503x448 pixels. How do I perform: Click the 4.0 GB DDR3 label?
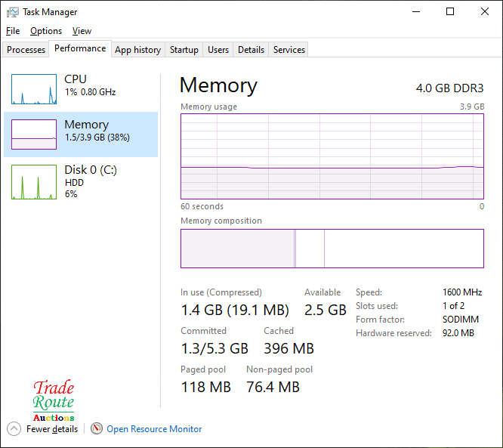[x=449, y=88]
